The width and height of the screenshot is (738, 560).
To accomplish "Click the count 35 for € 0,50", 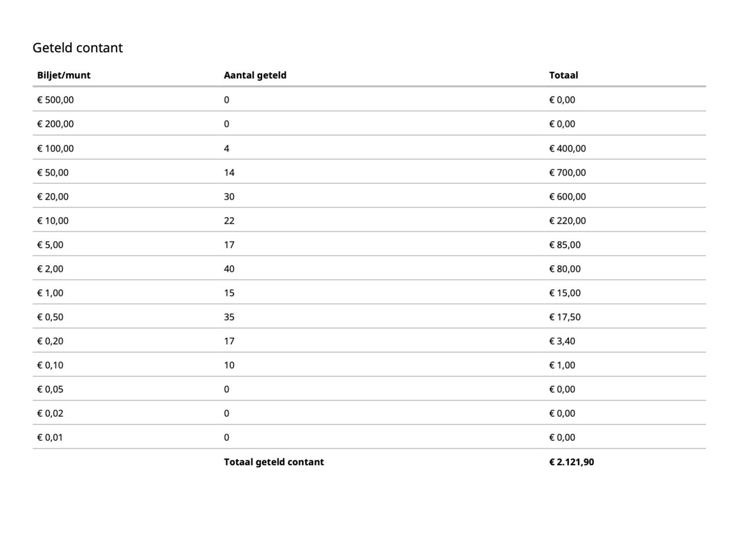I will pyautogui.click(x=229, y=317).
